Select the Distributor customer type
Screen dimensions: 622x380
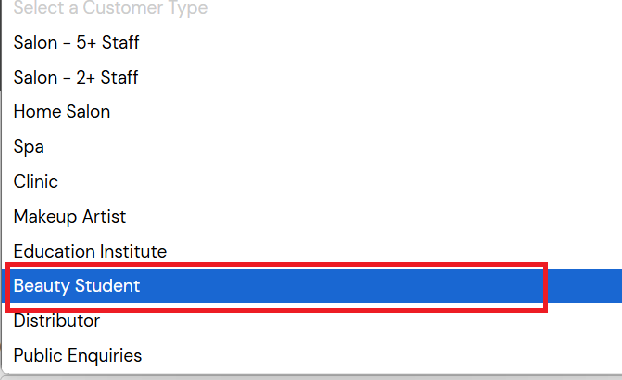coord(312,321)
